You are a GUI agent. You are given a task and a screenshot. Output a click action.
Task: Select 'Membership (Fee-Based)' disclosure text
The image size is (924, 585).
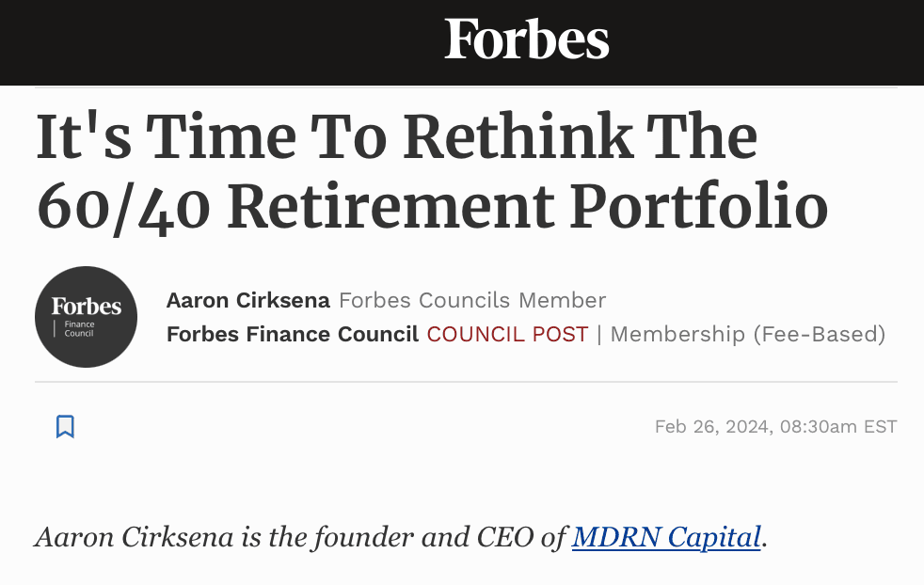coord(748,334)
